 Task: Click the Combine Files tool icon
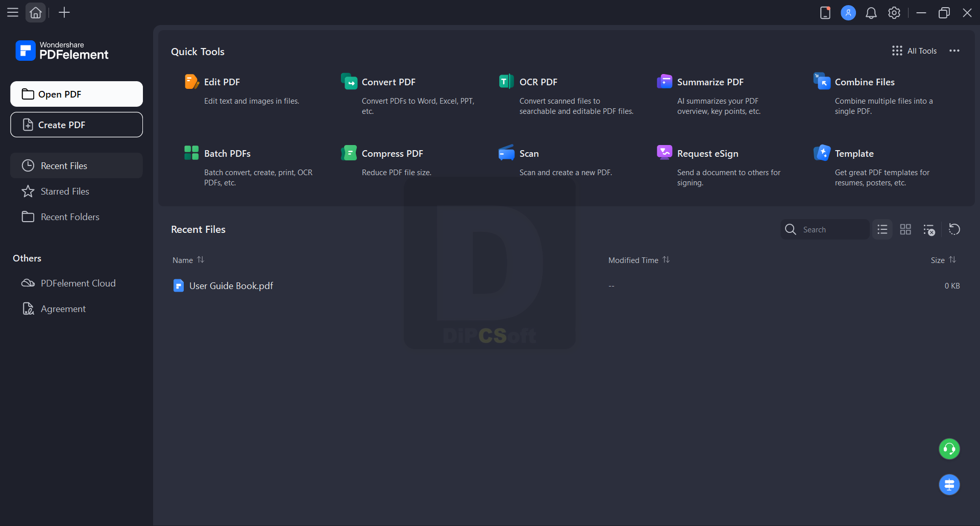[x=822, y=81]
